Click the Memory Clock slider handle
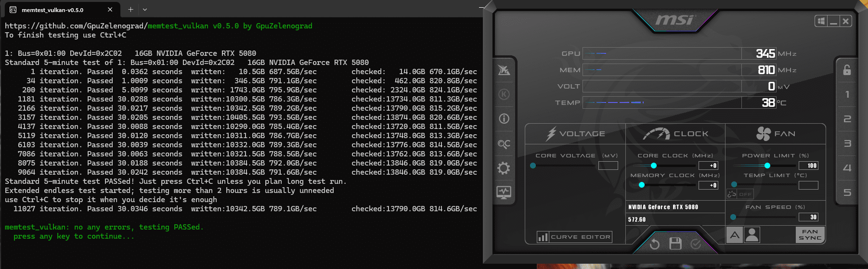The width and height of the screenshot is (868, 269). 642,185
